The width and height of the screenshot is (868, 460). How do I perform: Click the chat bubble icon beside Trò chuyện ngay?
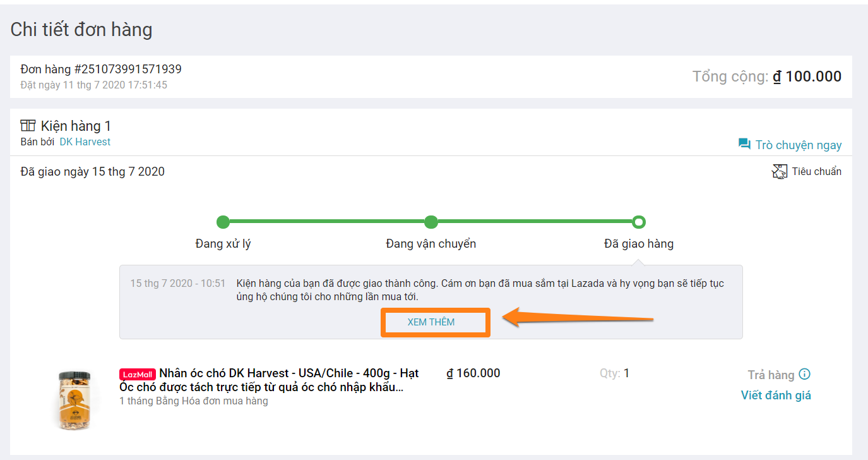click(x=744, y=144)
